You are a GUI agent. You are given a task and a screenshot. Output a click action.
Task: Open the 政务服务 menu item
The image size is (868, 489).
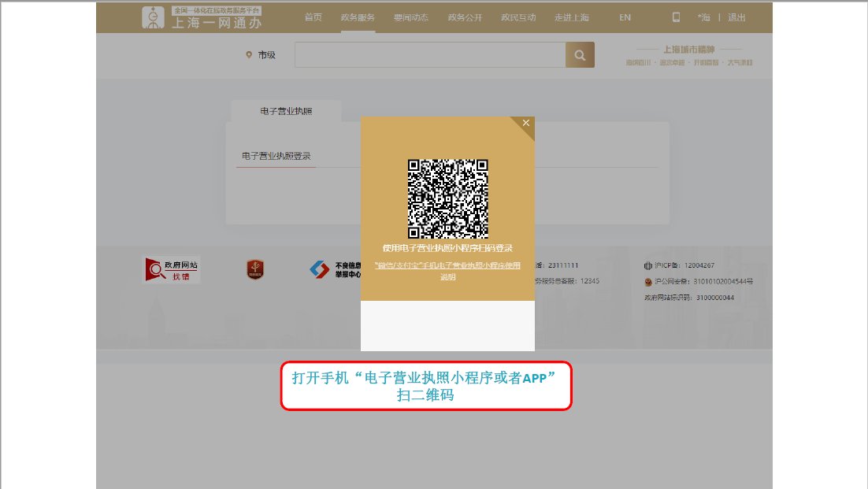pos(358,17)
